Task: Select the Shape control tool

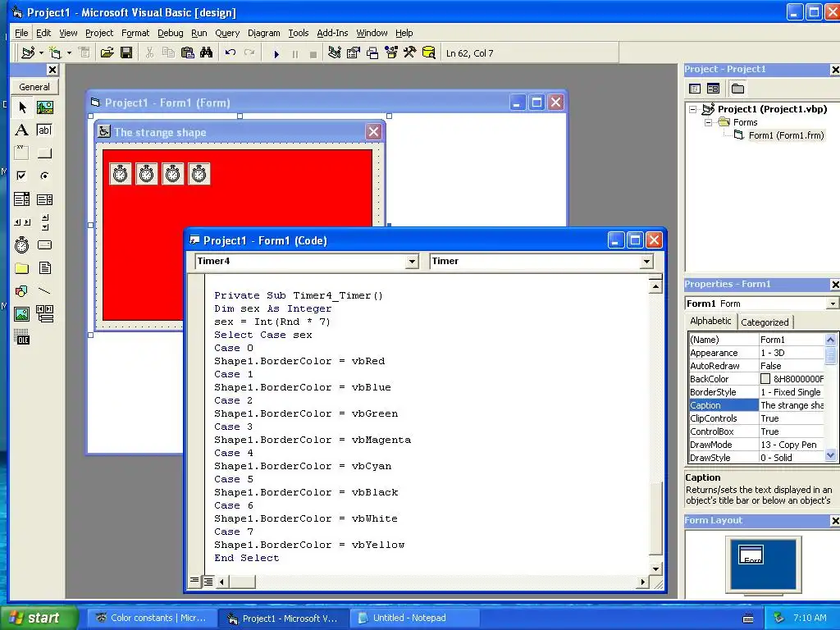Action: [x=22, y=291]
